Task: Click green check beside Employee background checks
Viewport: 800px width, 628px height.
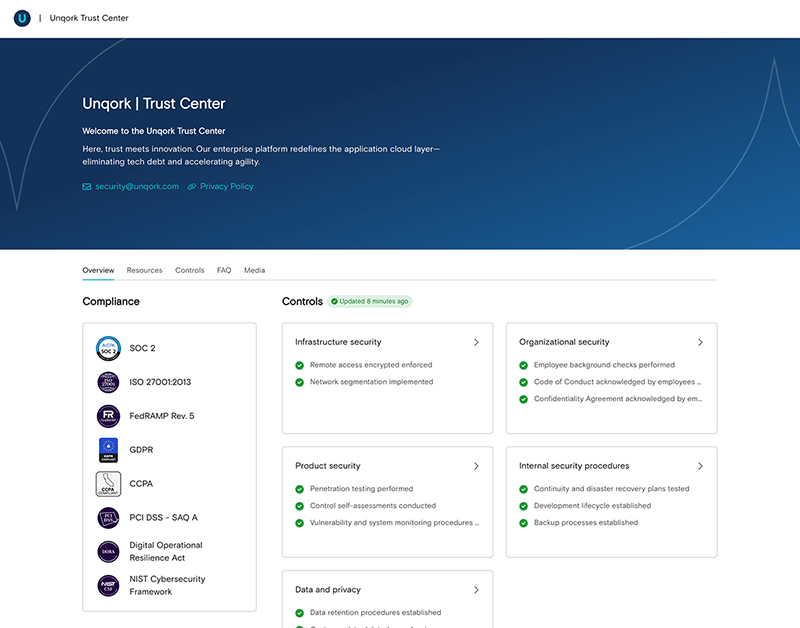Action: coord(524,366)
